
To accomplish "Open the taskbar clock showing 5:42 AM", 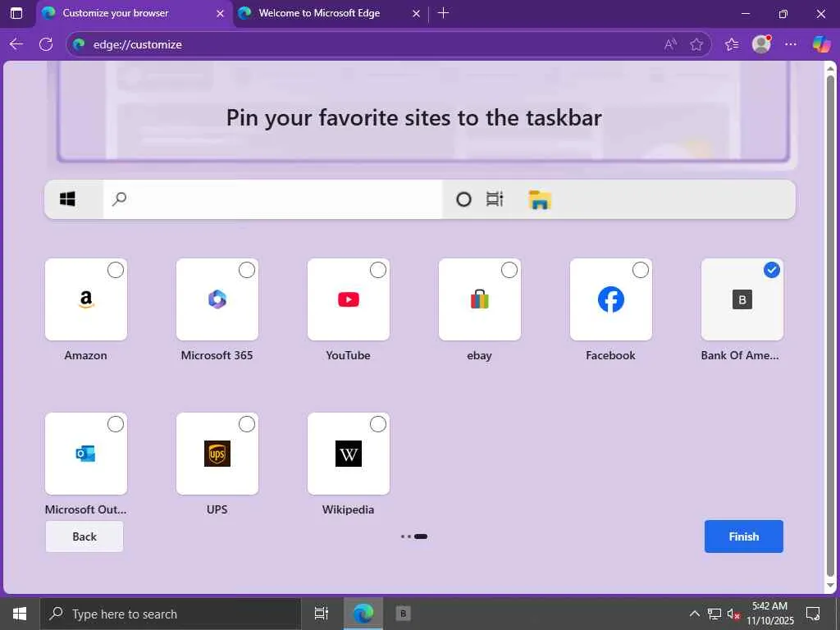I will (x=769, y=614).
